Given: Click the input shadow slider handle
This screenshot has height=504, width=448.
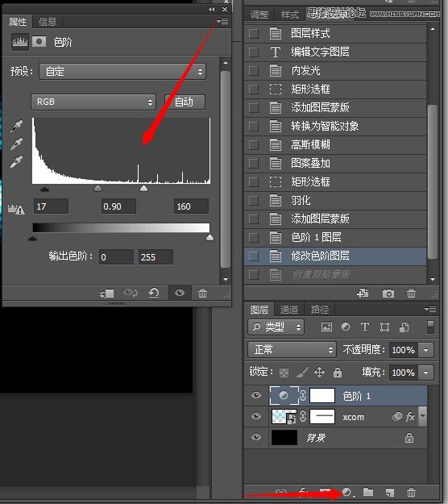Looking at the screenshot, I should (x=44, y=188).
